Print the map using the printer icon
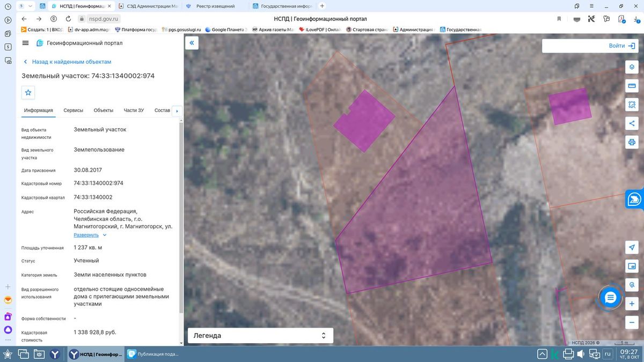The width and height of the screenshot is (644, 362). click(632, 142)
